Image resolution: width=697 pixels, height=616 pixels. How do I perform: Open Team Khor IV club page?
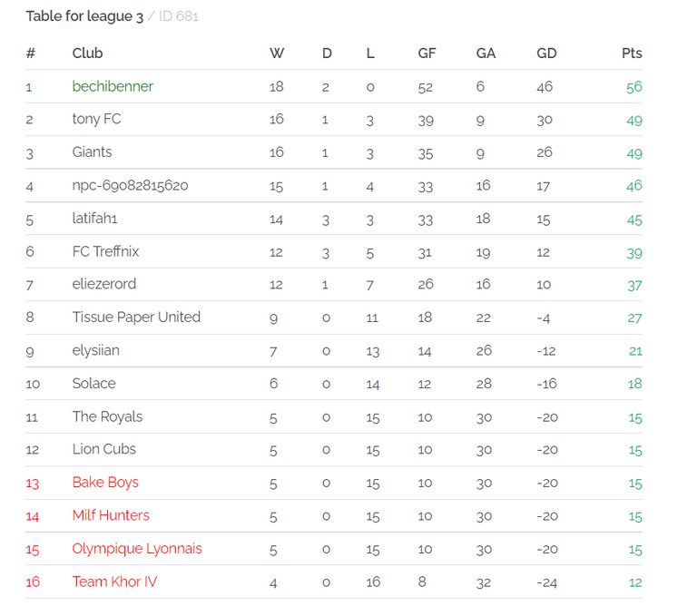pyautogui.click(x=114, y=582)
